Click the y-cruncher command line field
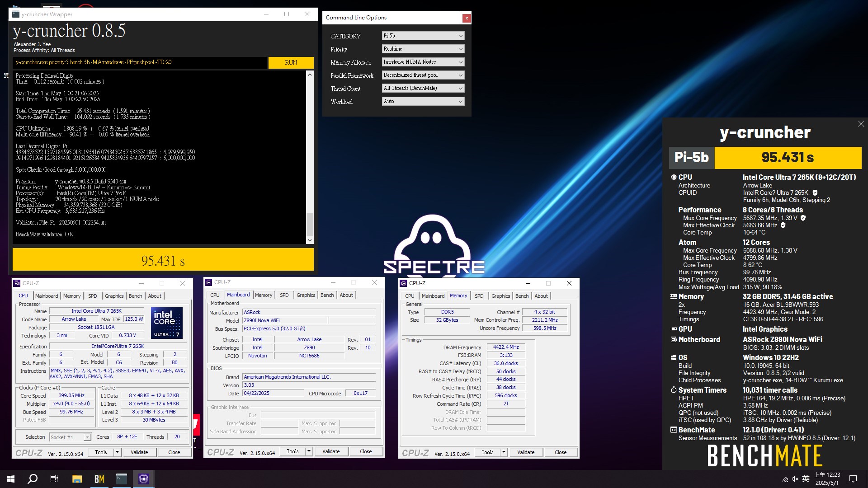868x488 pixels. tap(140, 62)
